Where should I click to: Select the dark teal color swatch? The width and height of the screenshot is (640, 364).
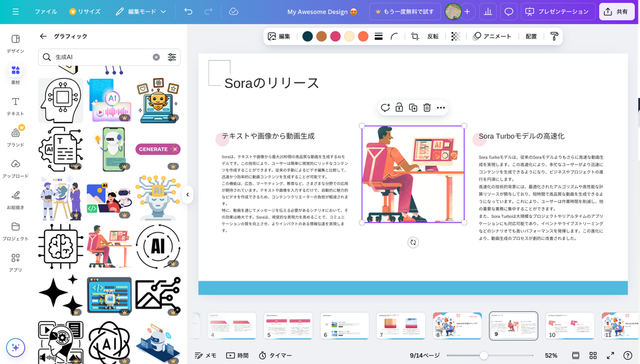pos(307,36)
